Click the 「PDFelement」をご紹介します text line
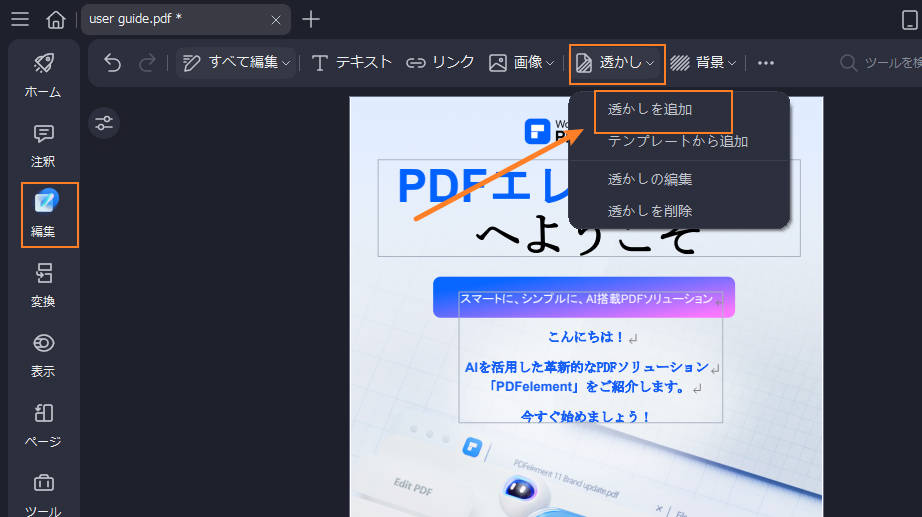922x517 pixels. click(x=588, y=386)
